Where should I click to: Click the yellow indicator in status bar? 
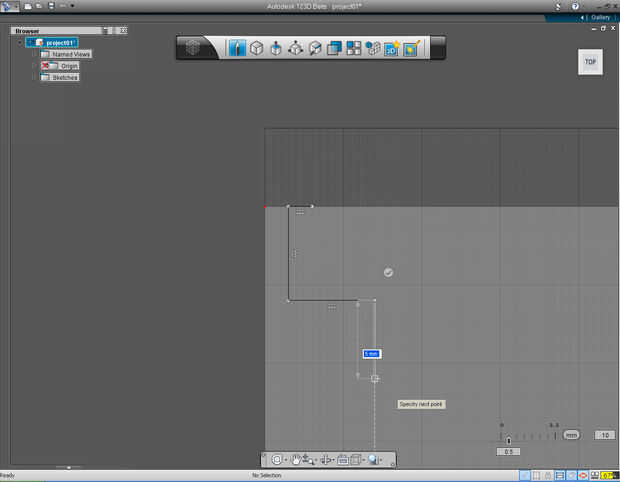pos(609,475)
